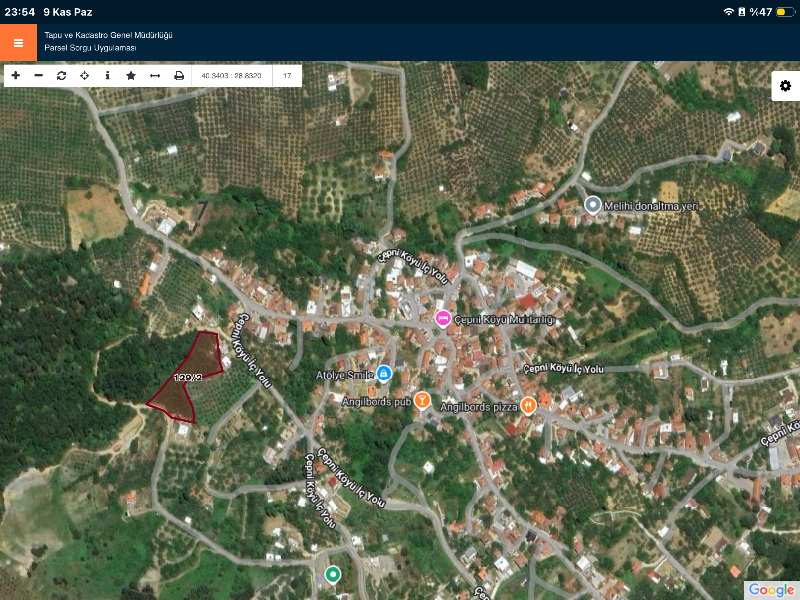Select the distance measure tool
Screen dimensions: 800x600
155,76
